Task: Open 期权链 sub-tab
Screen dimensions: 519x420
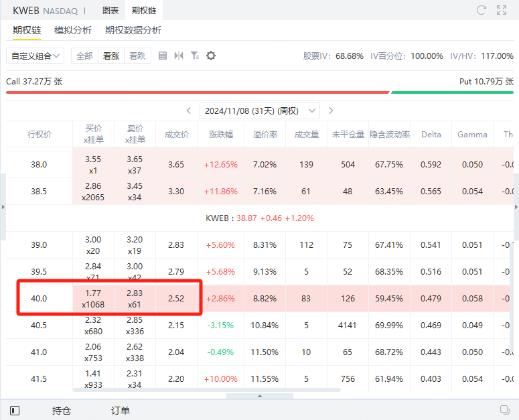Action: tap(27, 30)
